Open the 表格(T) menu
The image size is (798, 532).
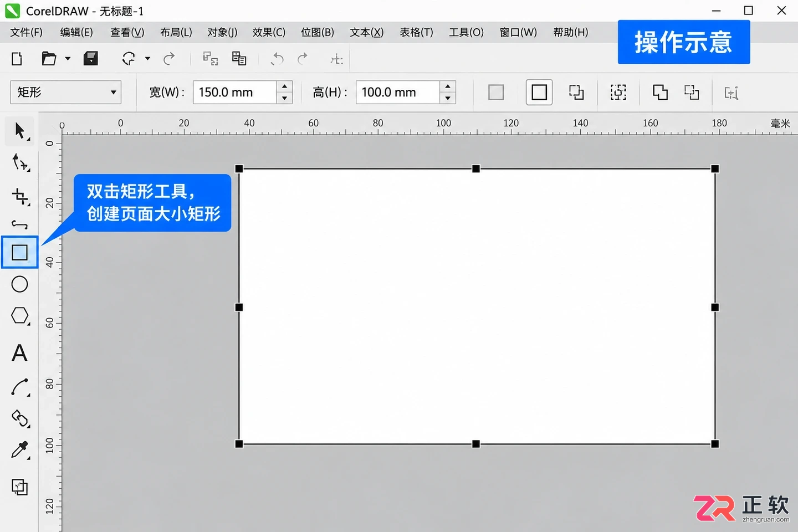416,32
